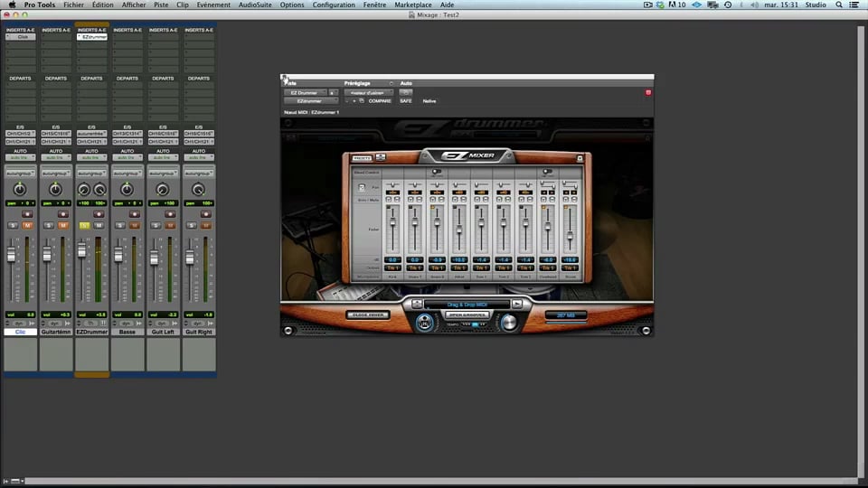Unsolo the EZDrummer track
Screen dimensions: 868x488
pyautogui.click(x=84, y=225)
